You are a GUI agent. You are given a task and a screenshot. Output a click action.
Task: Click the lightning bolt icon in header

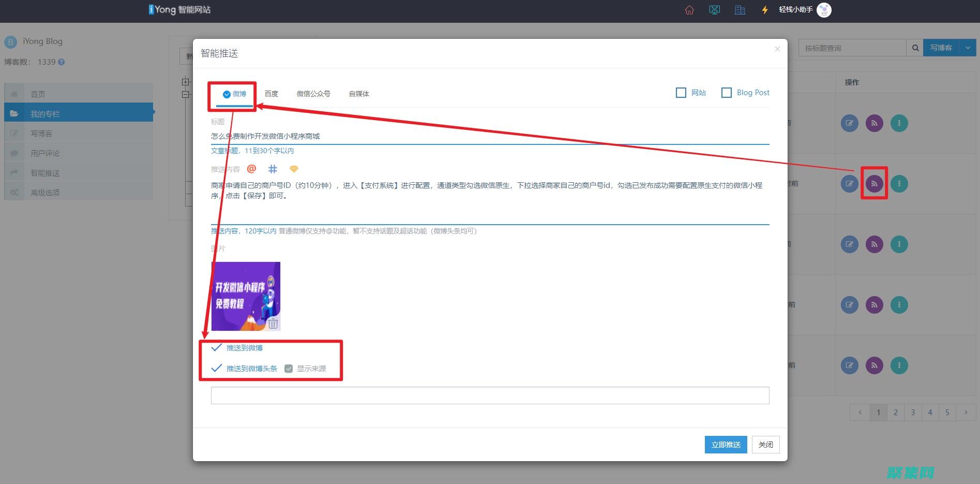[764, 10]
